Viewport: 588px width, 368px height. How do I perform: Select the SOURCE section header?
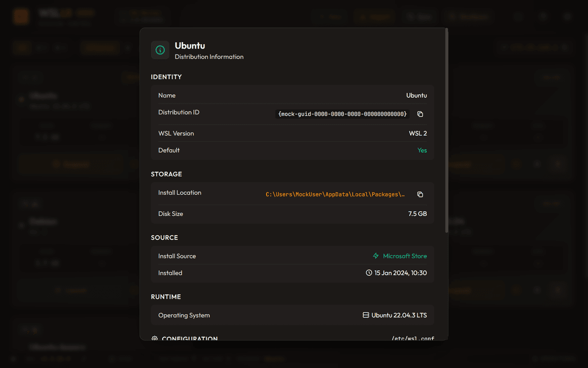tap(165, 237)
